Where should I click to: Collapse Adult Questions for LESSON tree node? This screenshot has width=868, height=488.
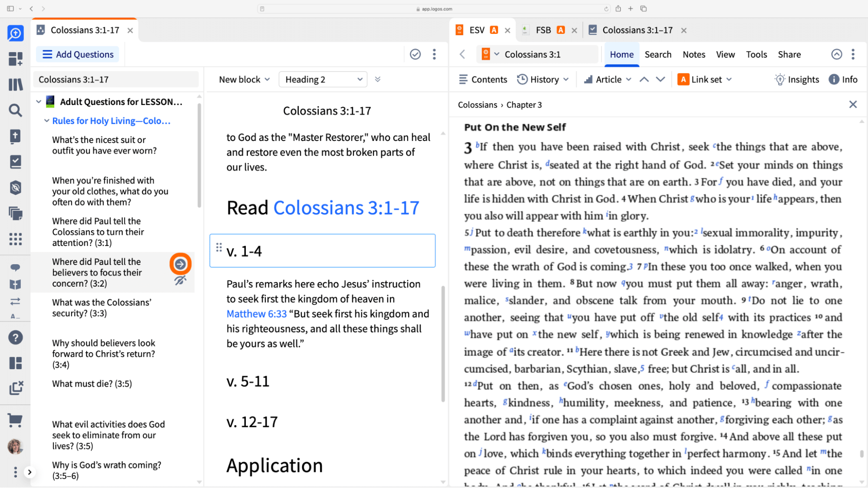tap(39, 102)
